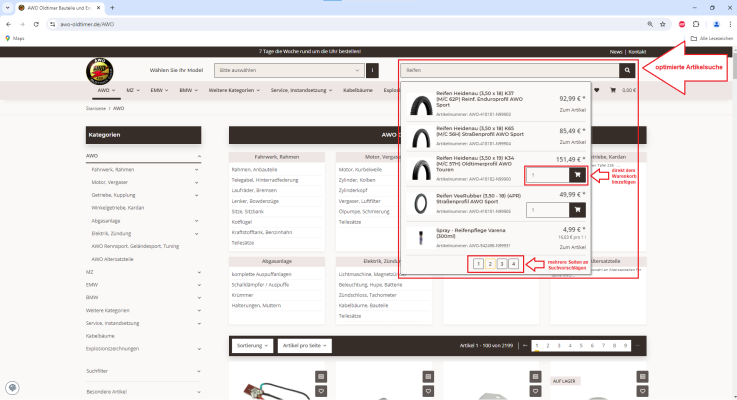Open Alle Lesezeichen folder

click(x=712, y=39)
